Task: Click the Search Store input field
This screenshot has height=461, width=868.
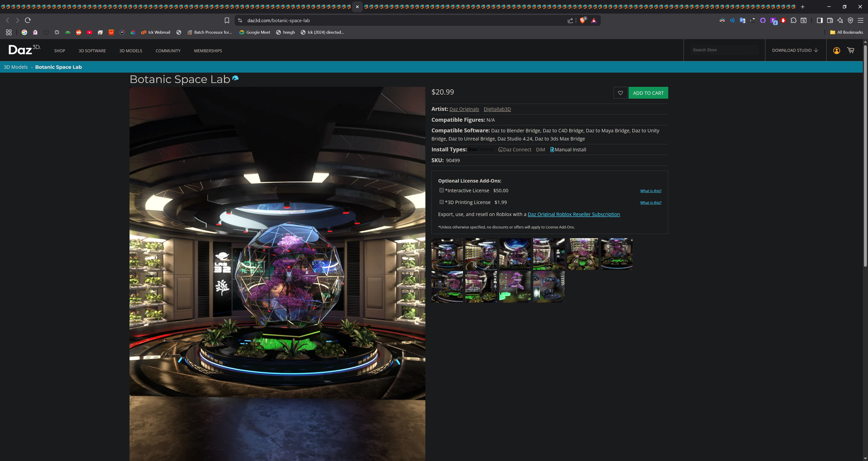Action: point(724,50)
